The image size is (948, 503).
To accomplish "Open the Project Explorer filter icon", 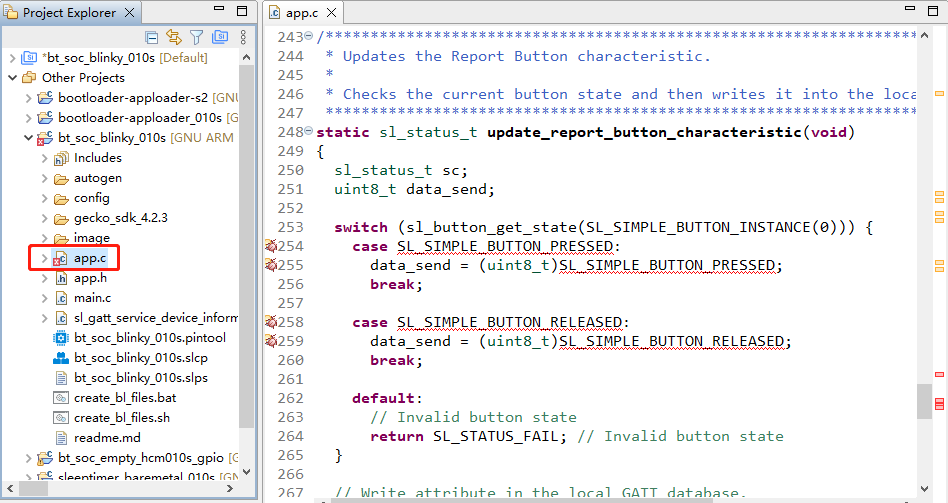I will pos(196,37).
